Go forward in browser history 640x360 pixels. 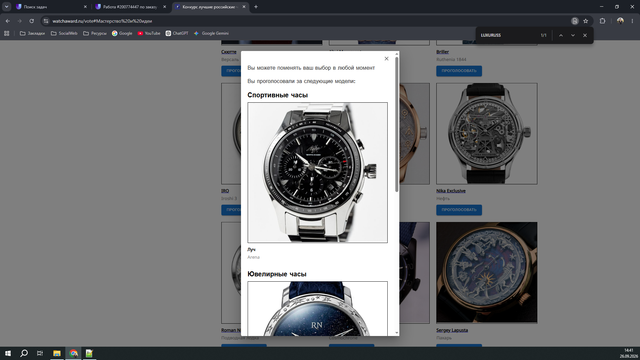19,21
